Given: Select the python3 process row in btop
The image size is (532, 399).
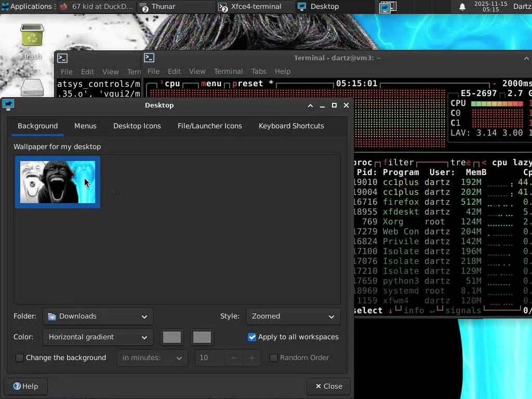Looking at the screenshot, I should tap(443, 281).
